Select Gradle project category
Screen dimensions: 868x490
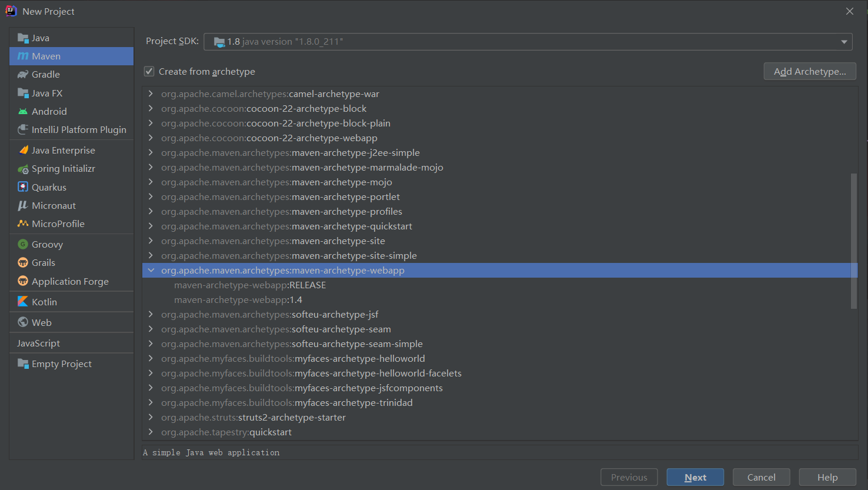coord(72,75)
